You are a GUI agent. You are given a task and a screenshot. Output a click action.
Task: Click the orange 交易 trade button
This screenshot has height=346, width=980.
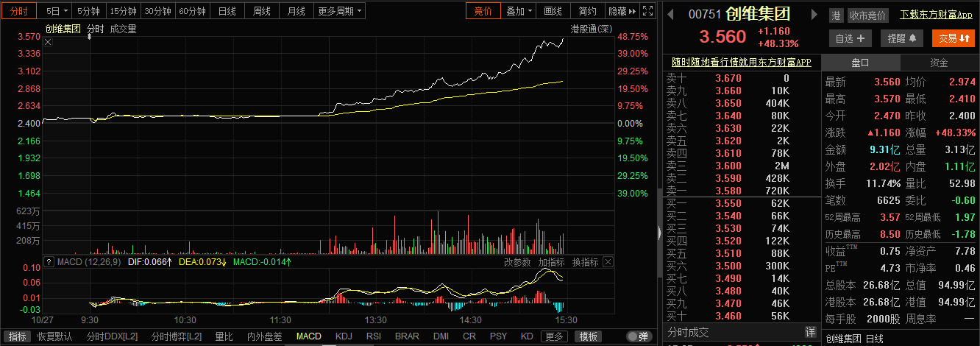[x=953, y=38]
